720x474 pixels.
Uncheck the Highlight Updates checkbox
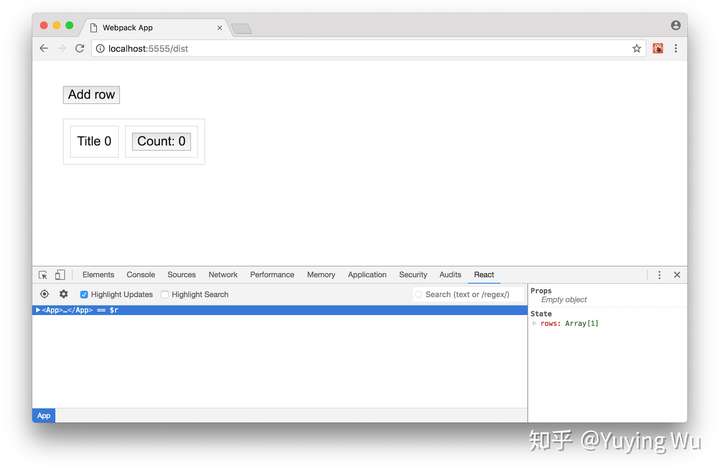tap(84, 294)
